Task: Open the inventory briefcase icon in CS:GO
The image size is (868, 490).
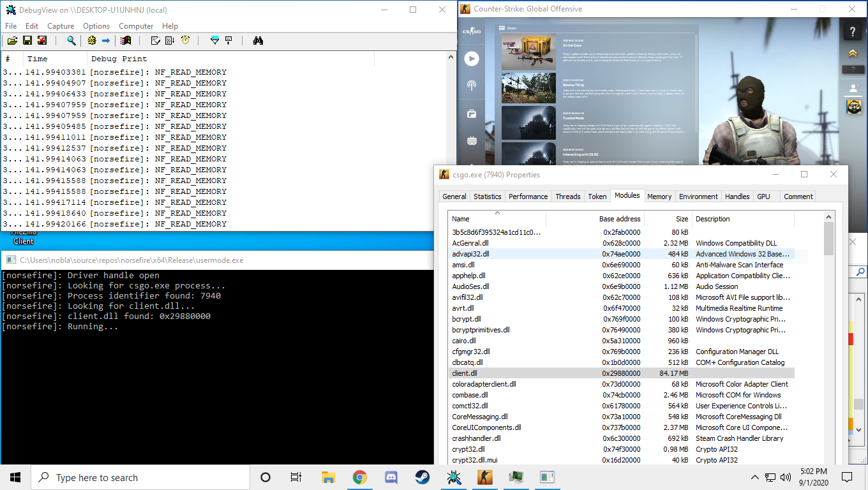Action: click(472, 114)
